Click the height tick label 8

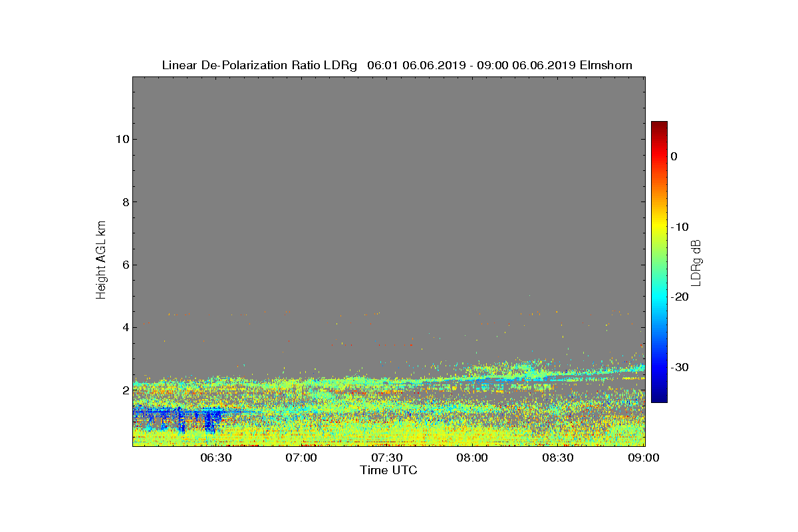coord(124,202)
